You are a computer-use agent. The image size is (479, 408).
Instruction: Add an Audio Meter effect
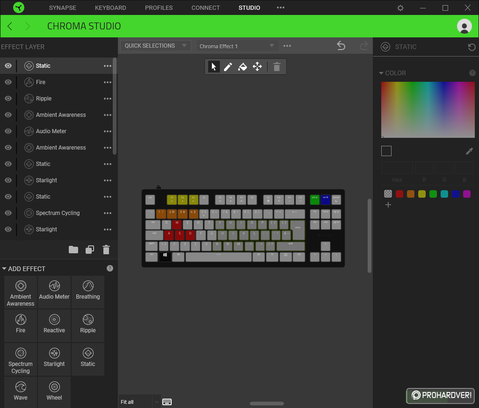54,292
